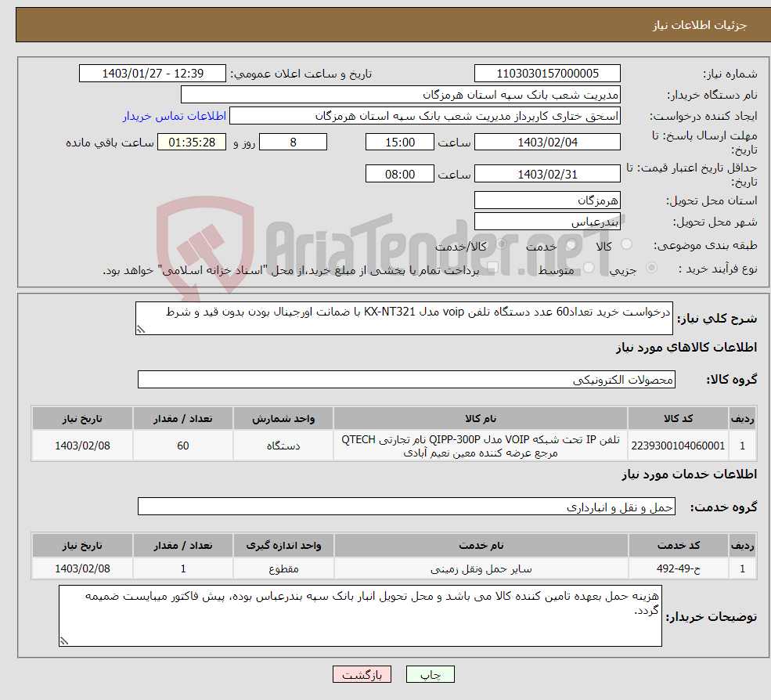
Task: Click the general need description textarea
Action: click(x=404, y=318)
